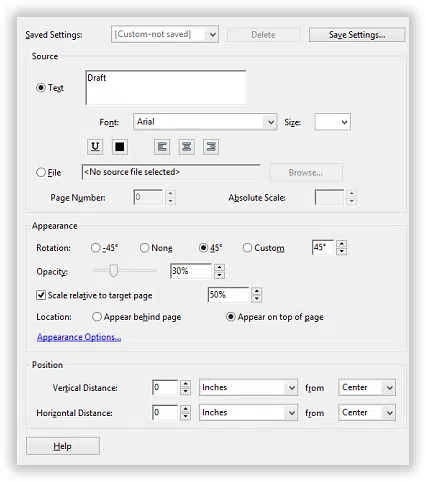Click the scale 50% field

[229, 295]
